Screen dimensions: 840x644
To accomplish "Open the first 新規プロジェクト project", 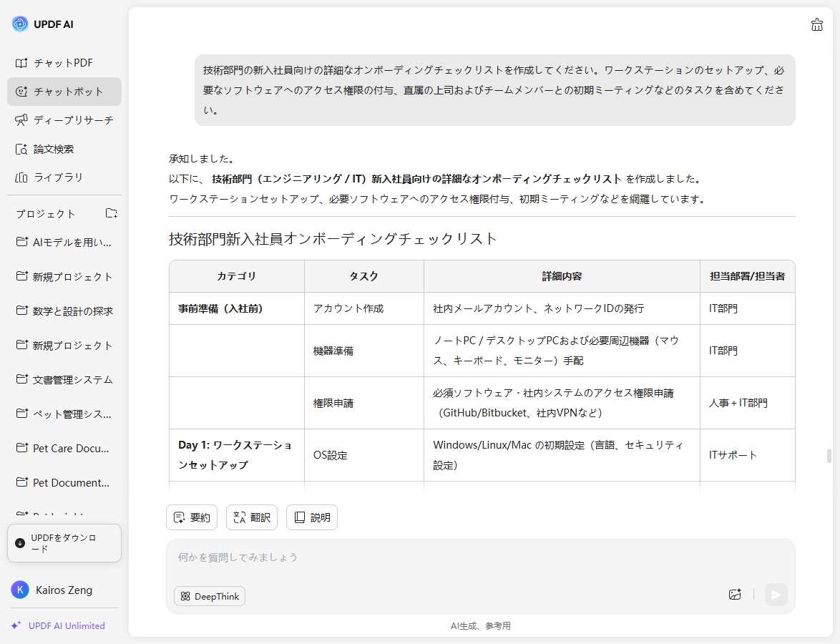I will tap(64, 276).
